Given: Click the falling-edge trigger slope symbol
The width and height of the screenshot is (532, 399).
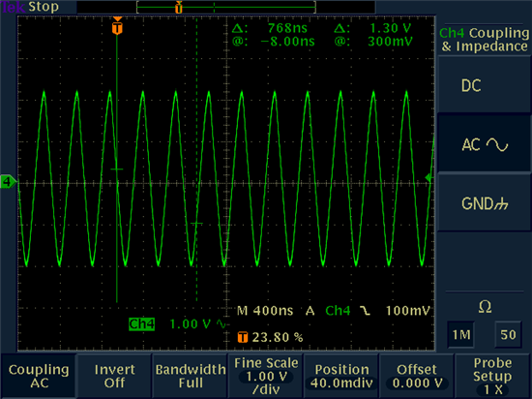Looking at the screenshot, I should [365, 310].
